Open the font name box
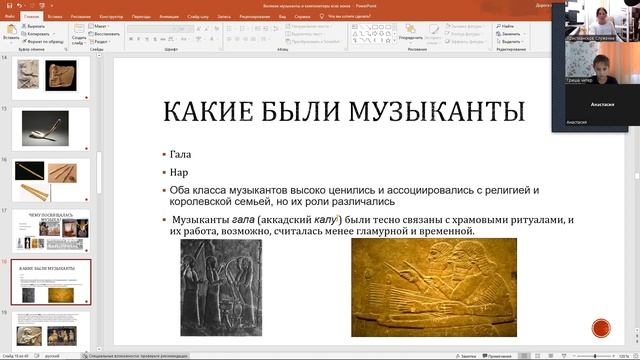Image resolution: width=640 pixels, height=360 pixels. pyautogui.click(x=152, y=29)
